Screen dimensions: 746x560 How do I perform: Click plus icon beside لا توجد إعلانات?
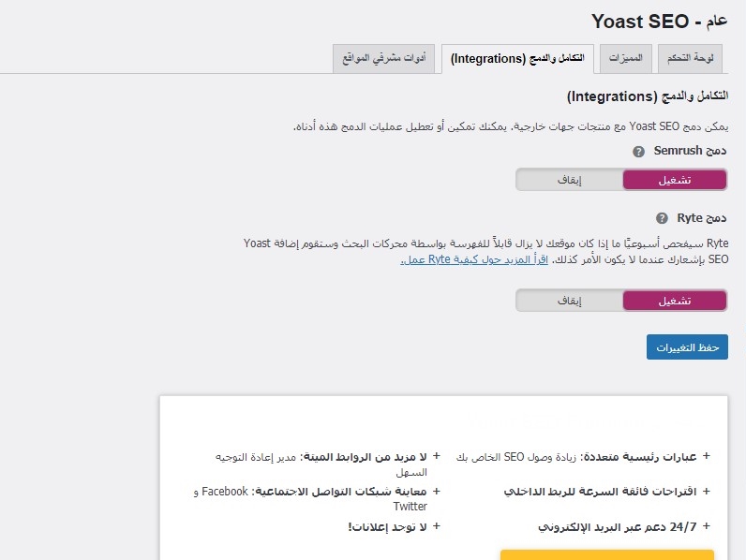[436, 526]
